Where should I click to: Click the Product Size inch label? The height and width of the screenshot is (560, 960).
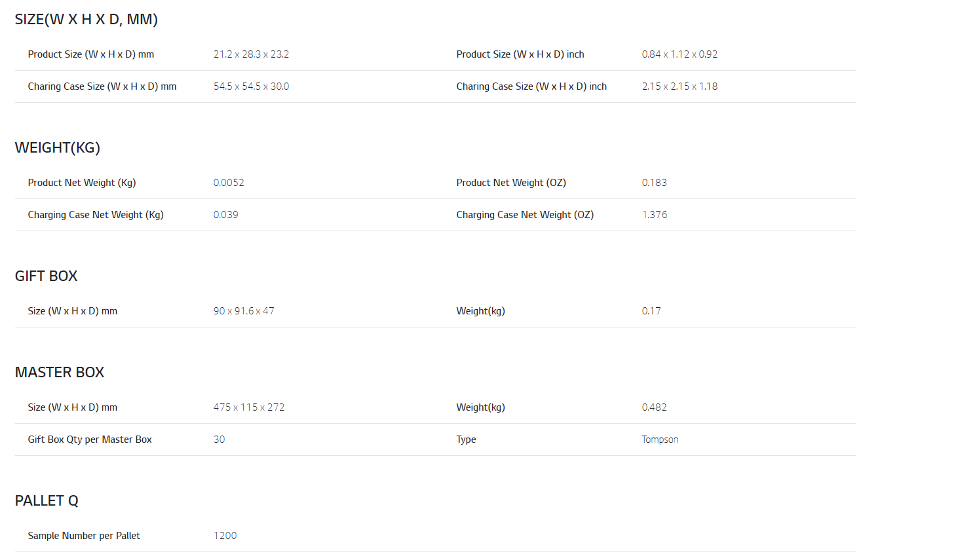[520, 54]
